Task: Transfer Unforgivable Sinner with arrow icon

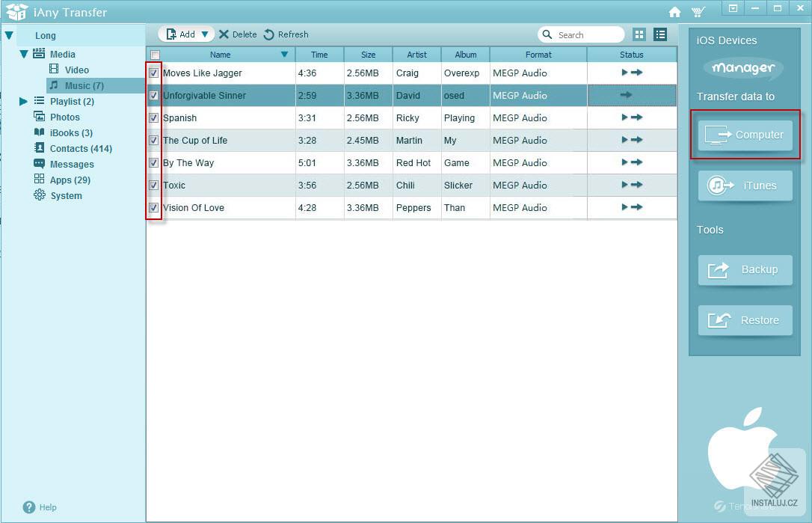Action: pyautogui.click(x=626, y=95)
